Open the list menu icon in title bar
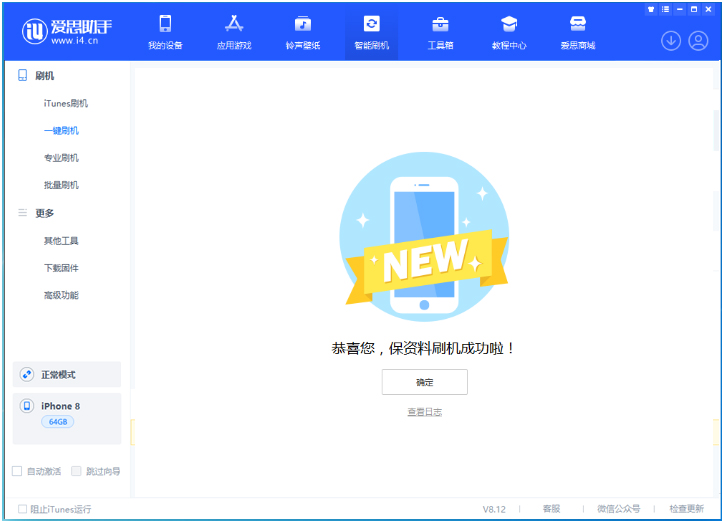This screenshot has height=523, width=724. pos(665,9)
